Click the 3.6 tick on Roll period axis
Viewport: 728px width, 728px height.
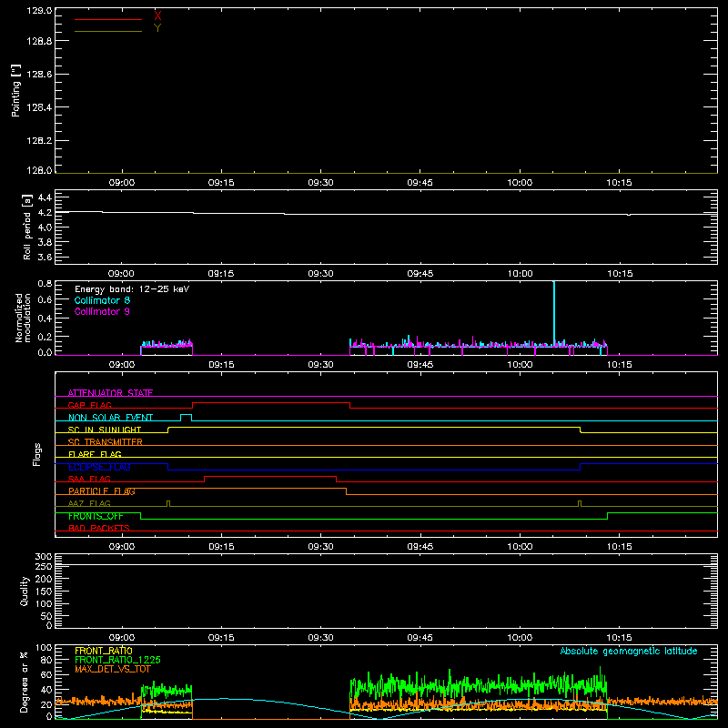pyautogui.click(x=45, y=257)
